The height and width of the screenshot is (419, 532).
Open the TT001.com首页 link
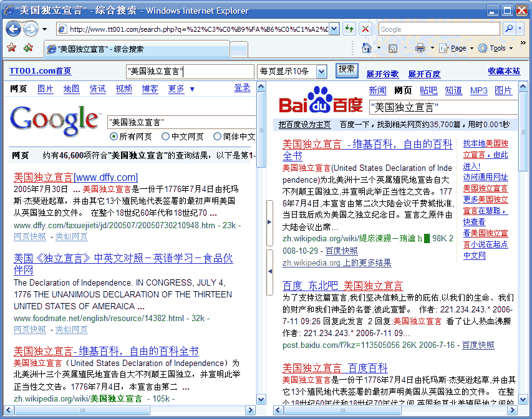[x=41, y=71]
